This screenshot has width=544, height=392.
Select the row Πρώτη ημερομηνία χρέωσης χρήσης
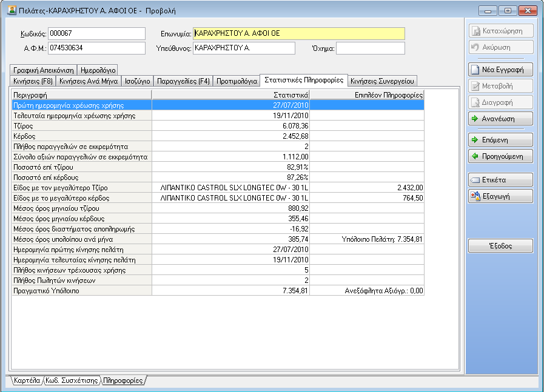218,105
